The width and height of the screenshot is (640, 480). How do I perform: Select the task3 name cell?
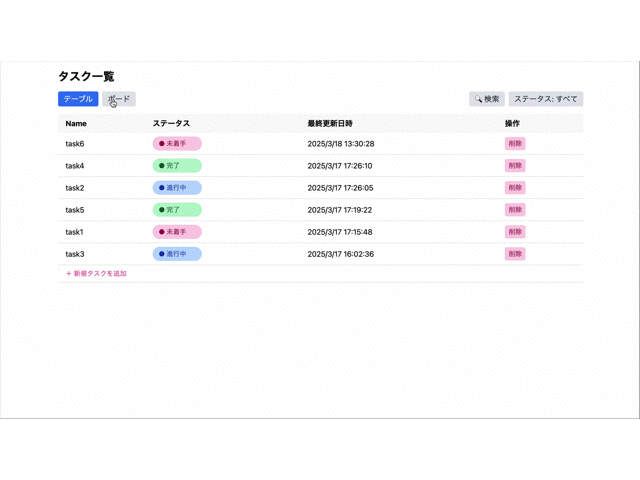[75, 254]
